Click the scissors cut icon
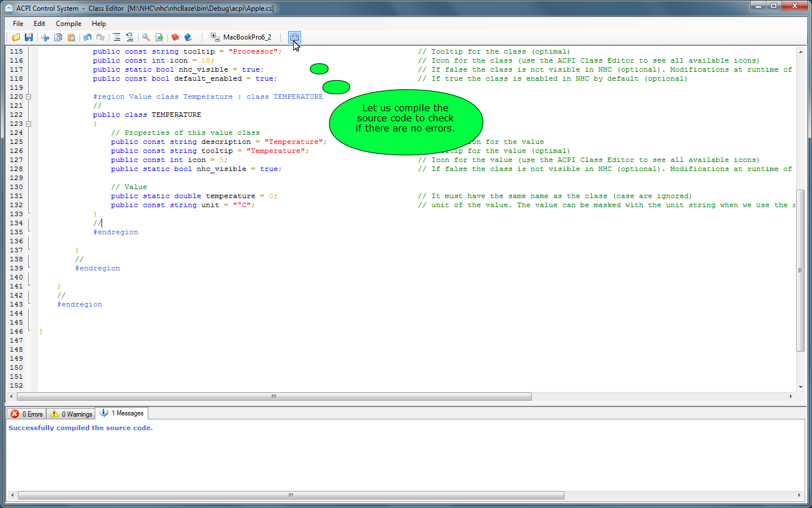The height and width of the screenshot is (508, 812). point(45,37)
